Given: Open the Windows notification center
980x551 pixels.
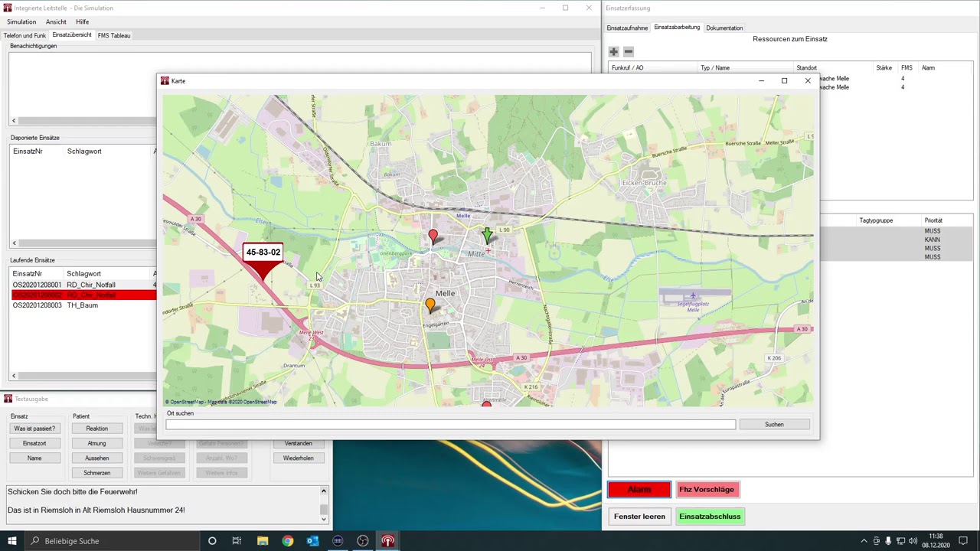Looking at the screenshot, I should pyautogui.click(x=965, y=541).
